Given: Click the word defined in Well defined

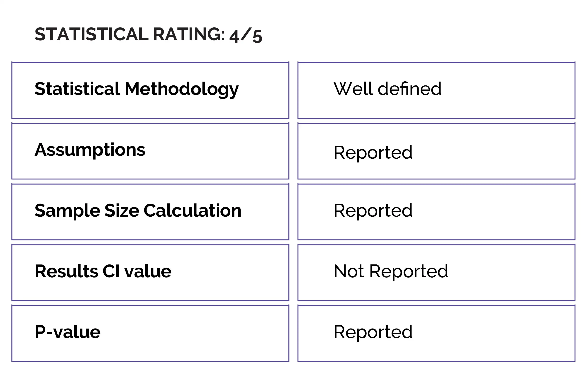Looking at the screenshot, I should [x=409, y=89].
